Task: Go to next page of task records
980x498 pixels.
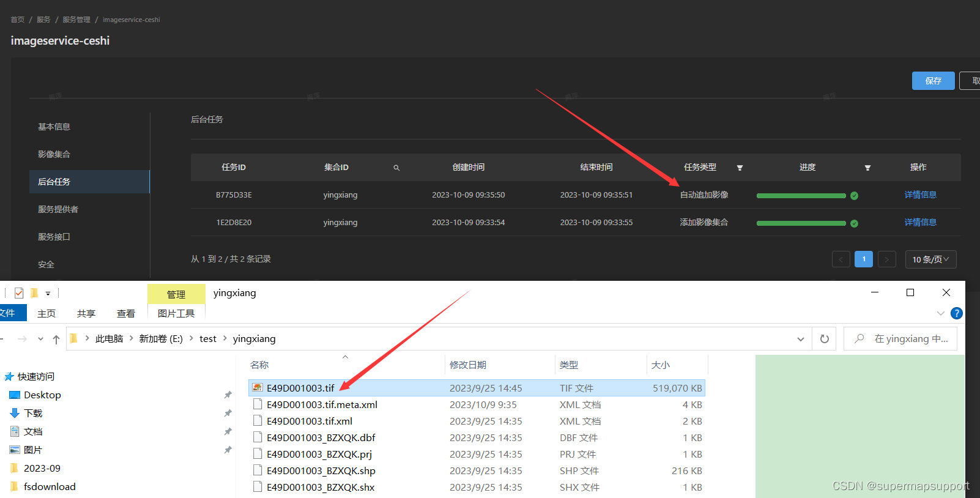Action: (887, 259)
